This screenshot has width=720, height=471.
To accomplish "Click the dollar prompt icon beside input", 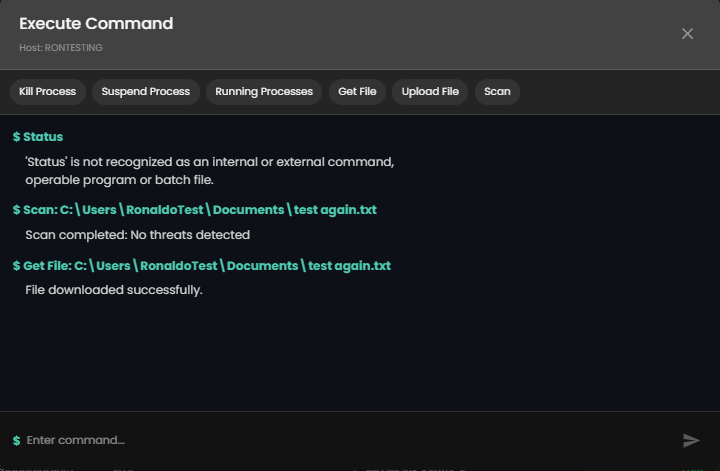I will [16, 440].
